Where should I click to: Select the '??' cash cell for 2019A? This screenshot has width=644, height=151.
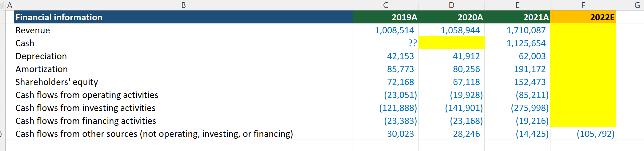(x=386, y=43)
